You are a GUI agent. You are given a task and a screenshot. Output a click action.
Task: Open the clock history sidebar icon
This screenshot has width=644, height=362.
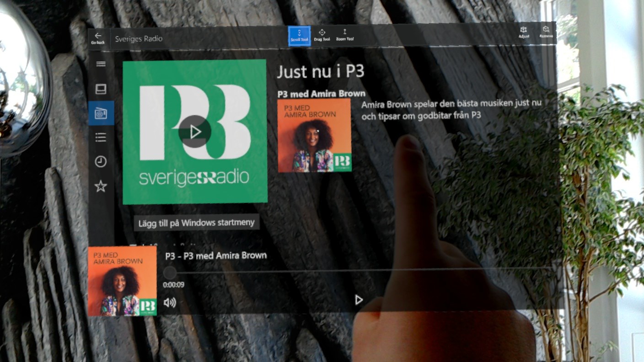coord(101,161)
